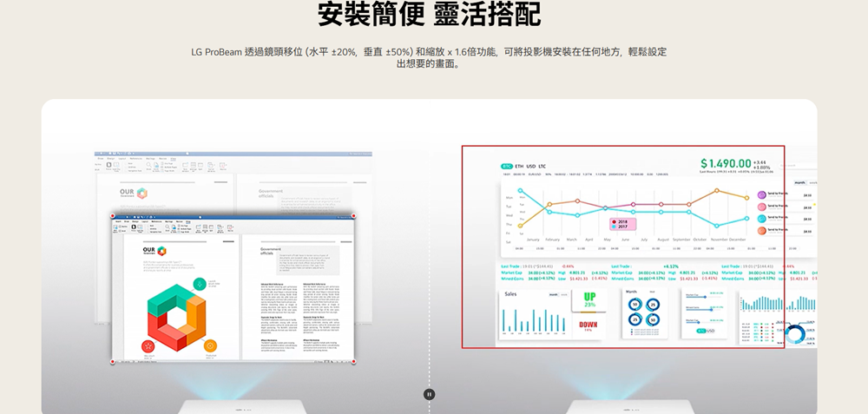The width and height of the screenshot is (868, 414).
Task: Click the green UP 23% card
Action: [x=589, y=299]
